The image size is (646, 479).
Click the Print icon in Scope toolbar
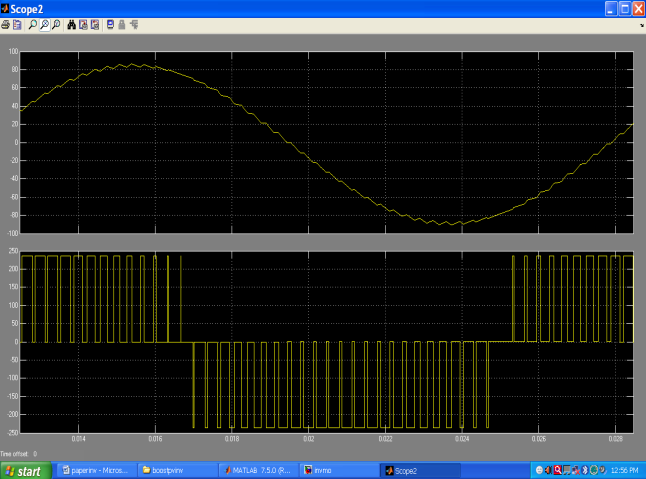[6, 24]
